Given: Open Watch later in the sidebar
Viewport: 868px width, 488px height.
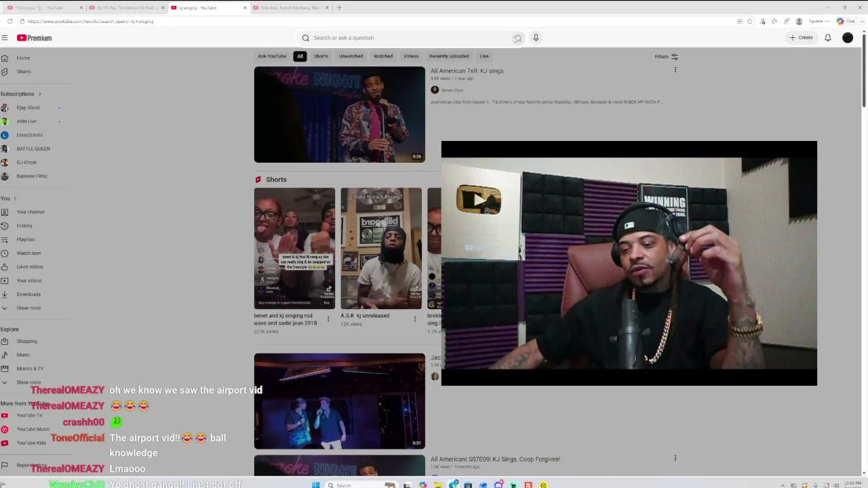Looking at the screenshot, I should [28, 253].
